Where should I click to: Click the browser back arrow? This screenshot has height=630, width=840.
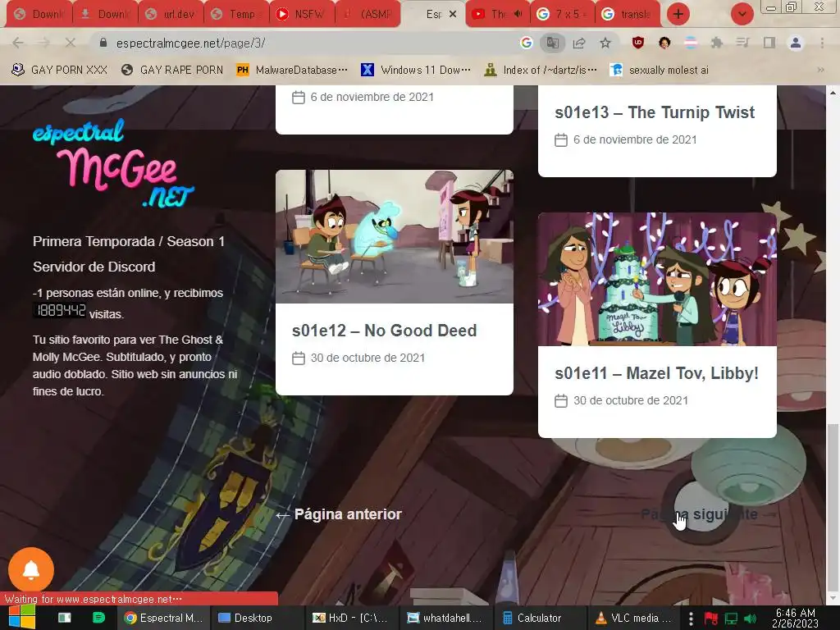point(18,43)
